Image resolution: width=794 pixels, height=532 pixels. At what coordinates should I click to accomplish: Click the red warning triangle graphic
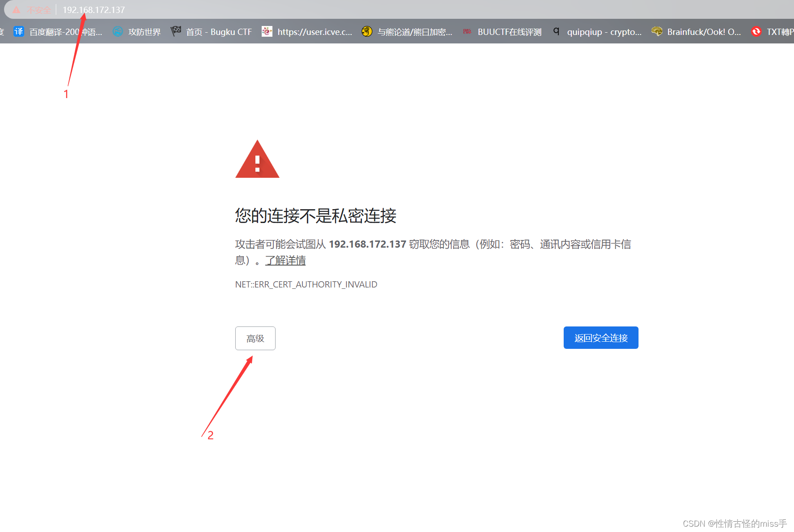coord(257,159)
